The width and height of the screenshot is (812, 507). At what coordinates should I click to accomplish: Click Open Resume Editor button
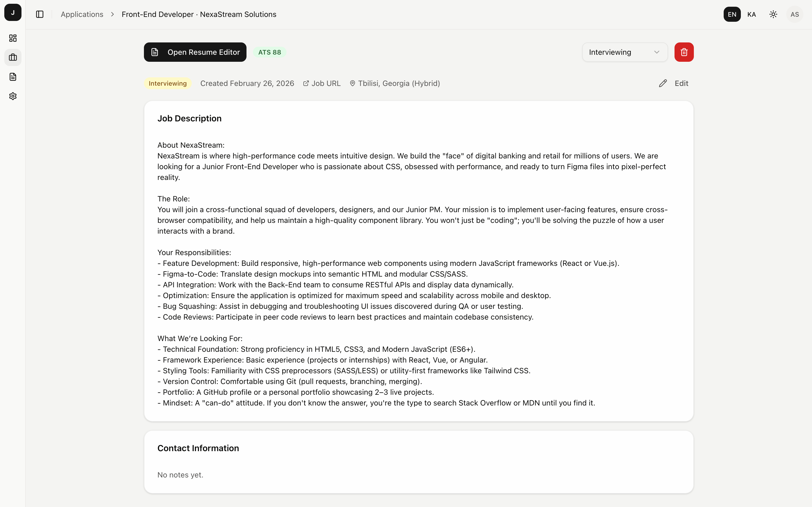195,52
